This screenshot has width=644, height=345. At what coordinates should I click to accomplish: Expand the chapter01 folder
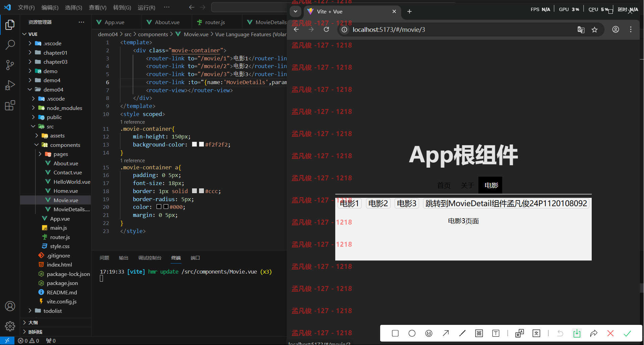pos(30,53)
